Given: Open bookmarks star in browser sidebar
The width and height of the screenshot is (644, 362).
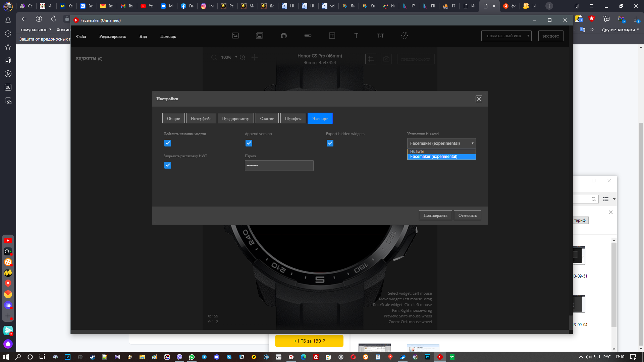Looking at the screenshot, I should (8, 47).
